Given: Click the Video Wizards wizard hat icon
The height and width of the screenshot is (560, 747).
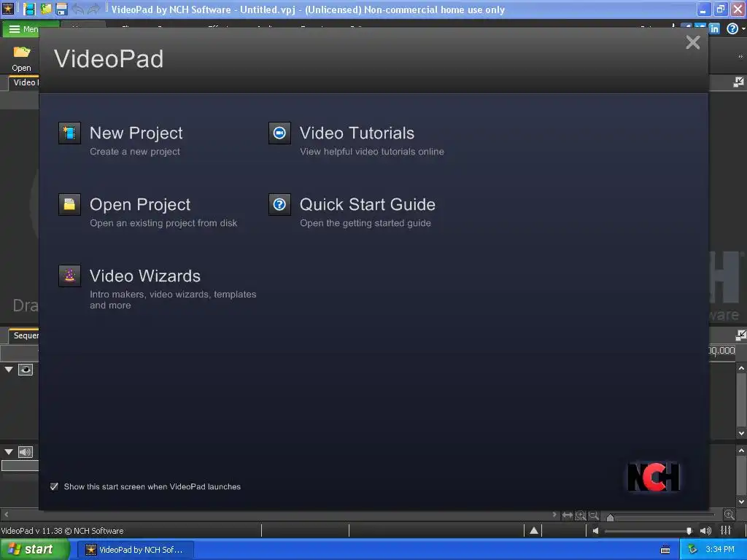Looking at the screenshot, I should click(69, 276).
